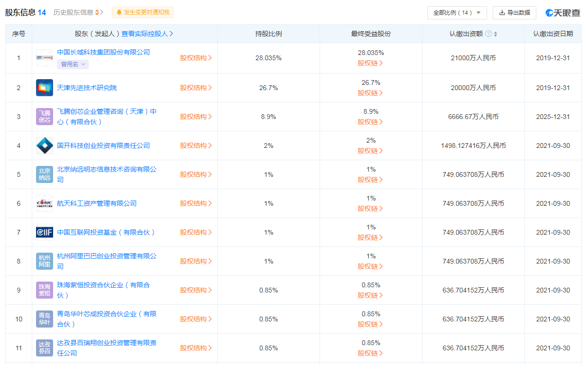The height and width of the screenshot is (365, 588).
Task: Open 达孜县百瑞翔创业投资管理 link
Action: tap(107, 348)
